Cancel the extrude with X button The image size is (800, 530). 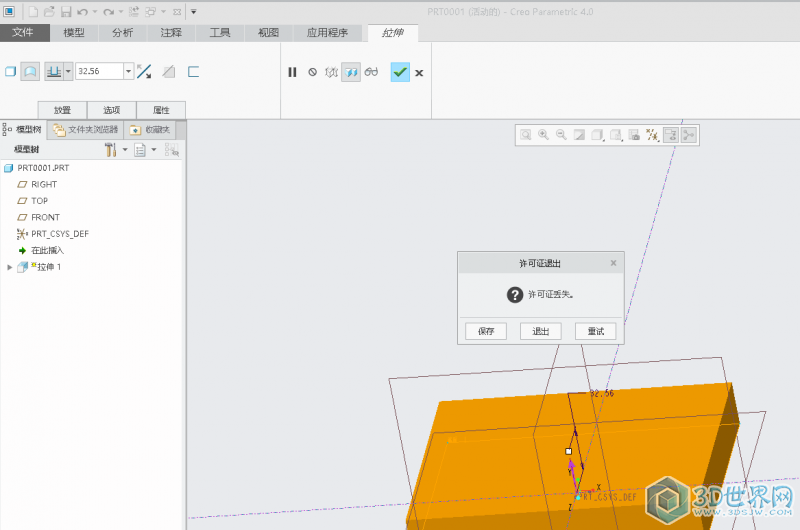(x=419, y=73)
